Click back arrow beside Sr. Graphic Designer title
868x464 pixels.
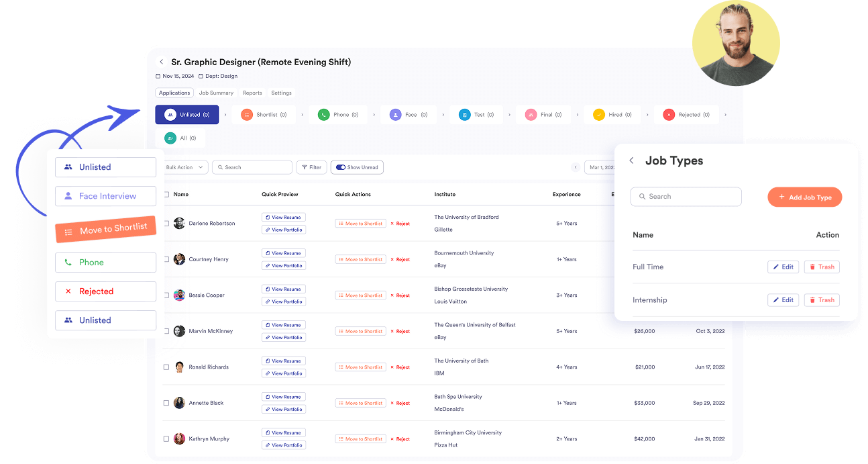pyautogui.click(x=161, y=62)
